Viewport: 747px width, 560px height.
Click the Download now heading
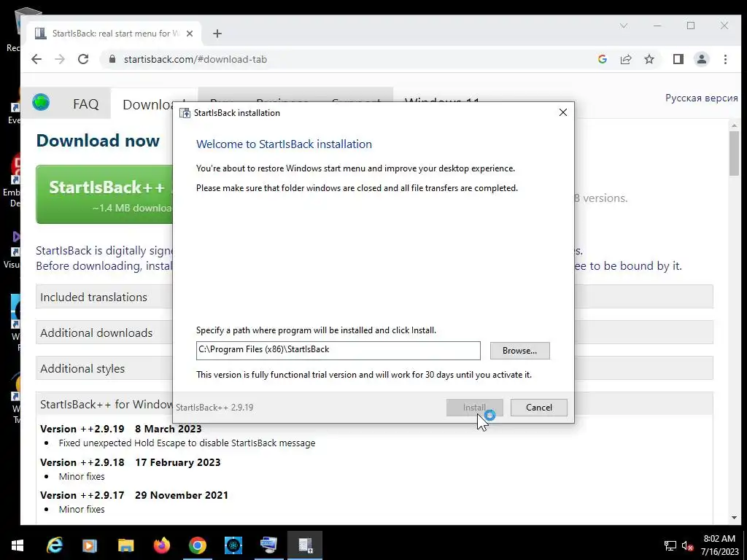tap(98, 141)
